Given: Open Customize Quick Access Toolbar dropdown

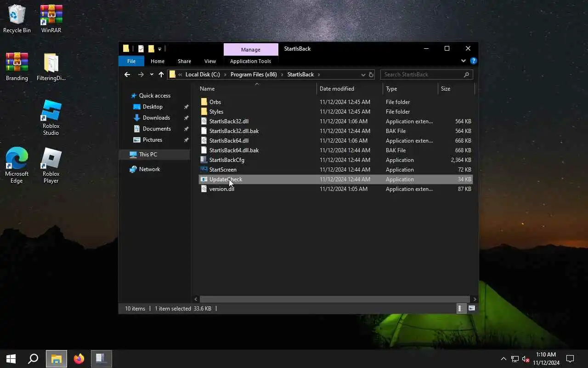Looking at the screenshot, I should point(160,49).
